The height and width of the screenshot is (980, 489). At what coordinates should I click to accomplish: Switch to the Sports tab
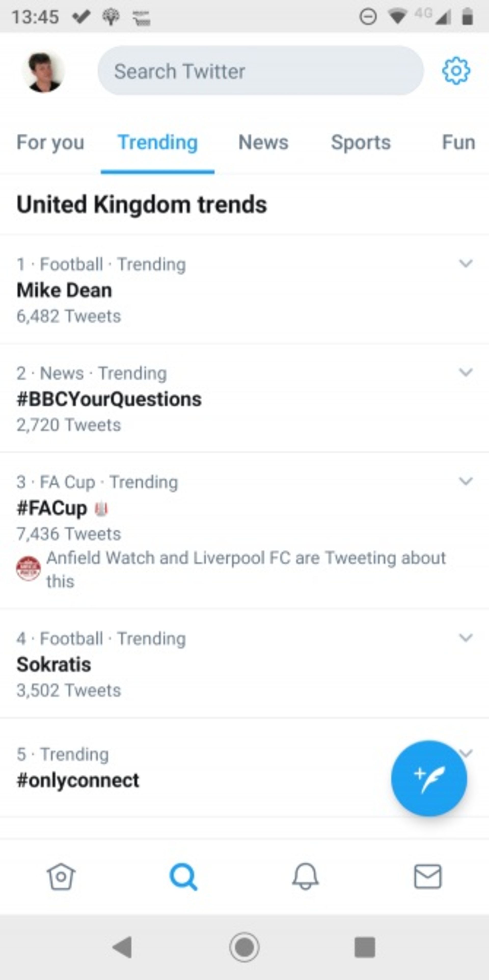(x=360, y=143)
